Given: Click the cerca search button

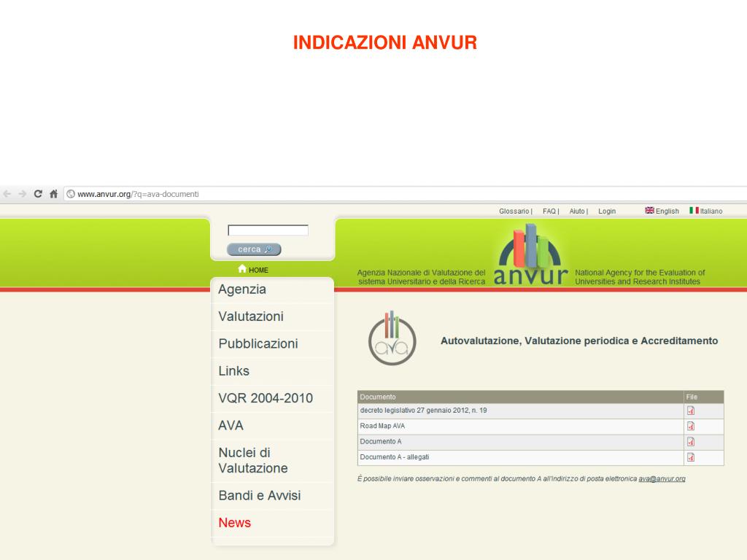Looking at the screenshot, I should coord(254,249).
